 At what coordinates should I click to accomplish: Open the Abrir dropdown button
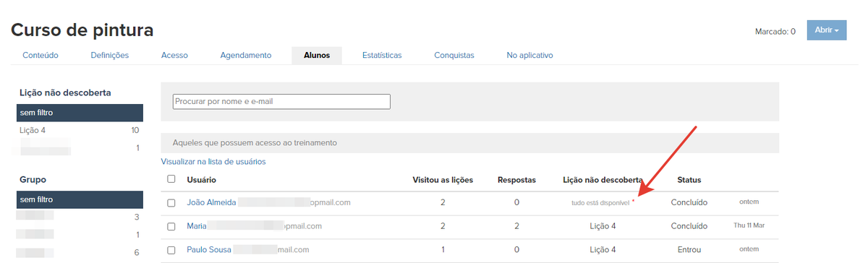(x=826, y=30)
